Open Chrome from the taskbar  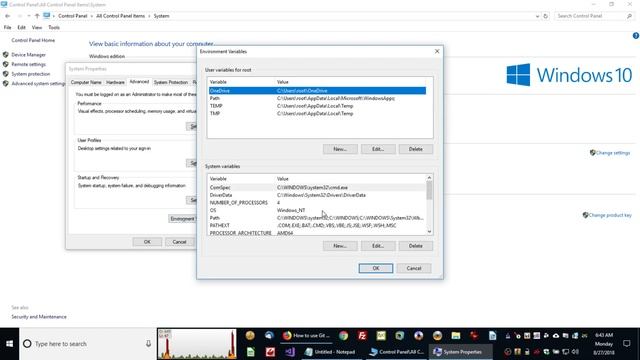point(343,336)
